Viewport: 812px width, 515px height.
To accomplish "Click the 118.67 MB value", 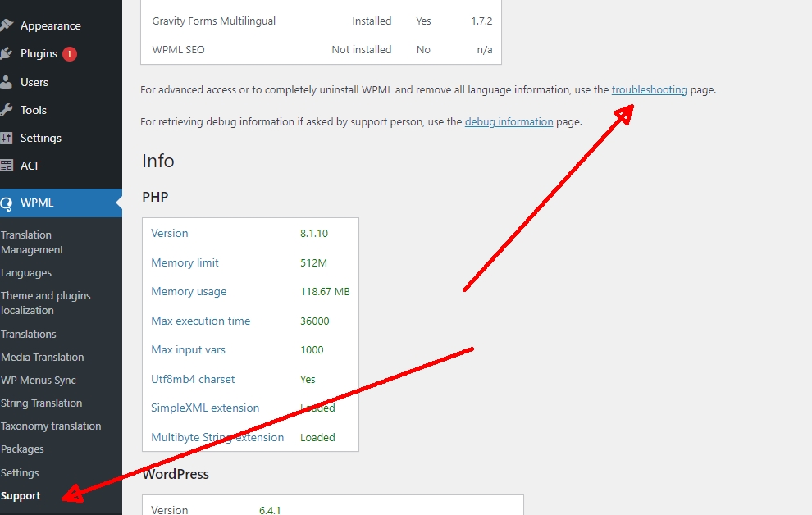I will (x=325, y=291).
